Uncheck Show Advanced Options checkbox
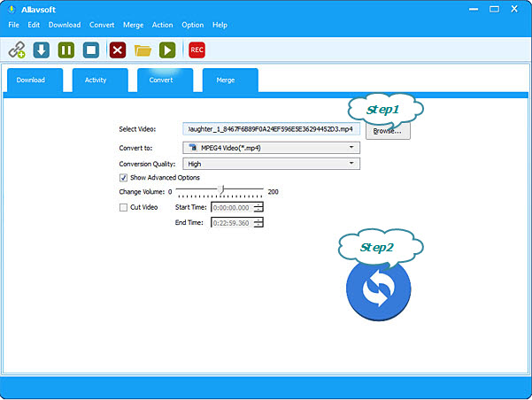This screenshot has width=532, height=400. click(124, 178)
